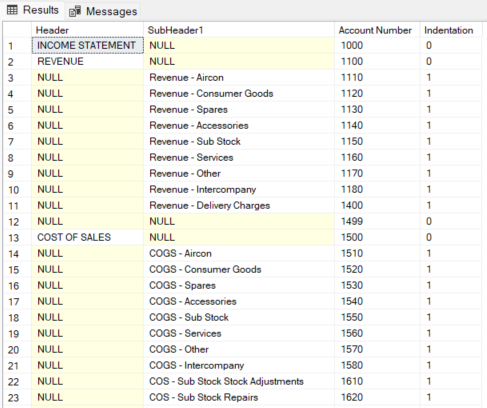Click the Results grid icon
Image resolution: width=487 pixels, height=408 pixels.
tap(12, 10)
